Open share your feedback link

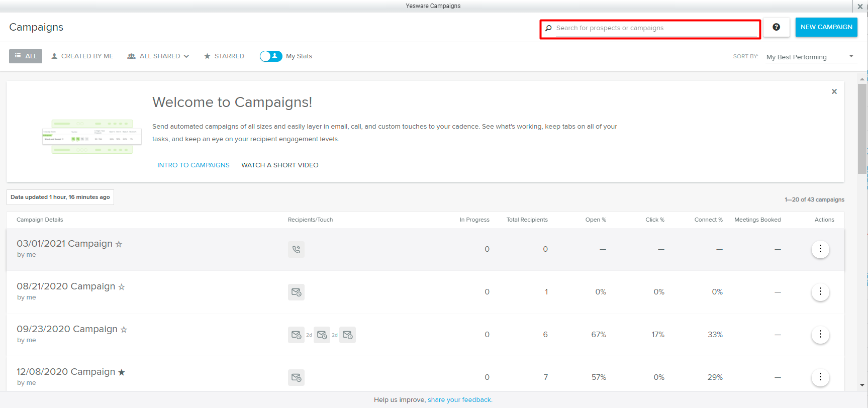[459, 400]
